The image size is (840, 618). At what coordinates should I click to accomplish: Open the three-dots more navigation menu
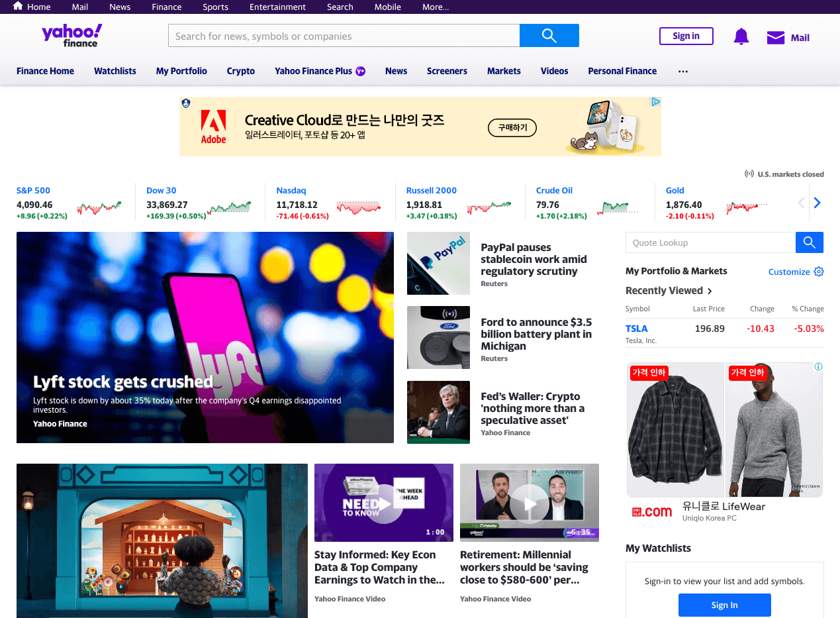[683, 72]
